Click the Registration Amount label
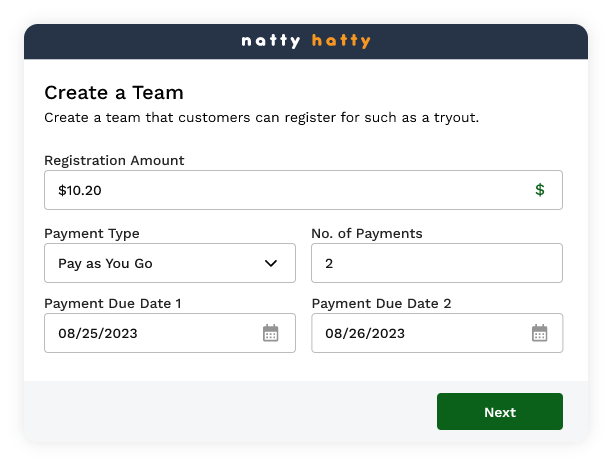Viewport: 612px width, 466px height. point(114,160)
